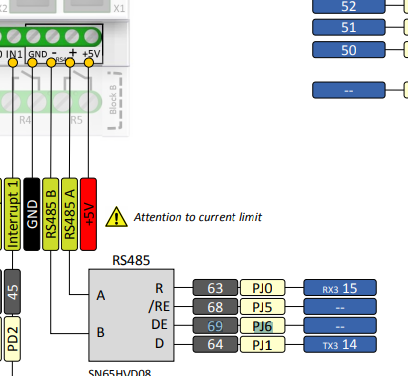408x376 pixels.
Task: Click the yellow warning triangle icon
Action: pos(116,217)
